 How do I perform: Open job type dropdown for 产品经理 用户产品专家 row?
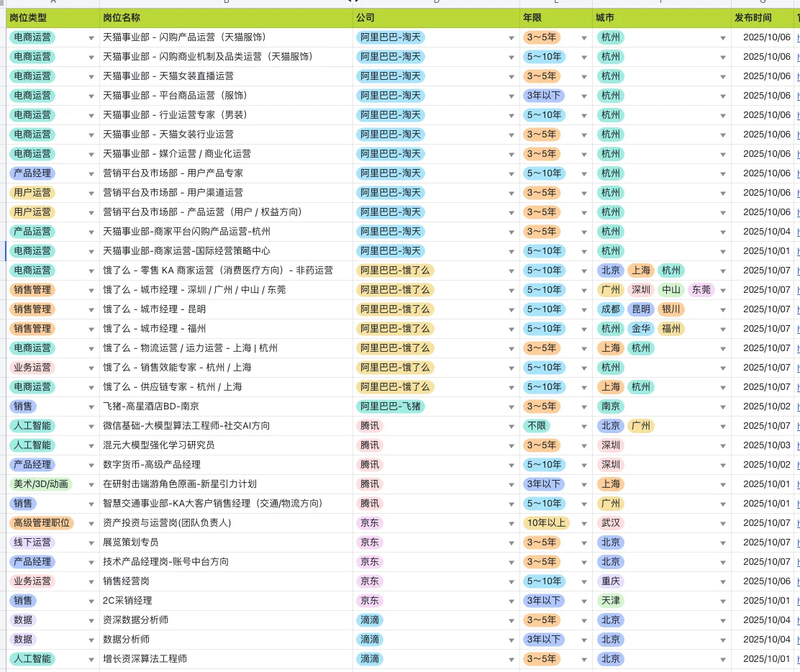click(x=91, y=174)
